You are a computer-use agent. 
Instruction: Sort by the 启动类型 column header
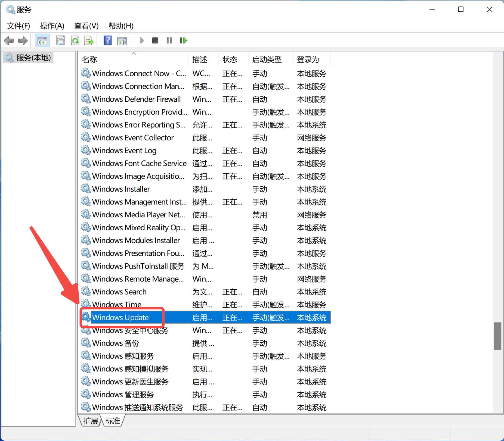[x=271, y=60]
